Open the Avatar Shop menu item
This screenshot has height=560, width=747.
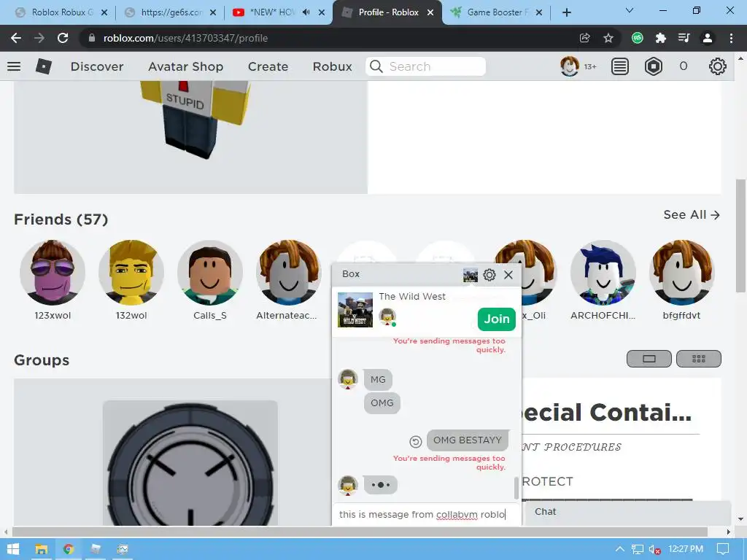coord(186,66)
